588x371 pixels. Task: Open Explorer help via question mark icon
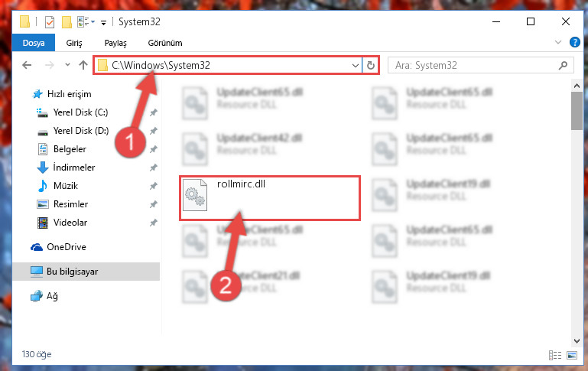[574, 42]
